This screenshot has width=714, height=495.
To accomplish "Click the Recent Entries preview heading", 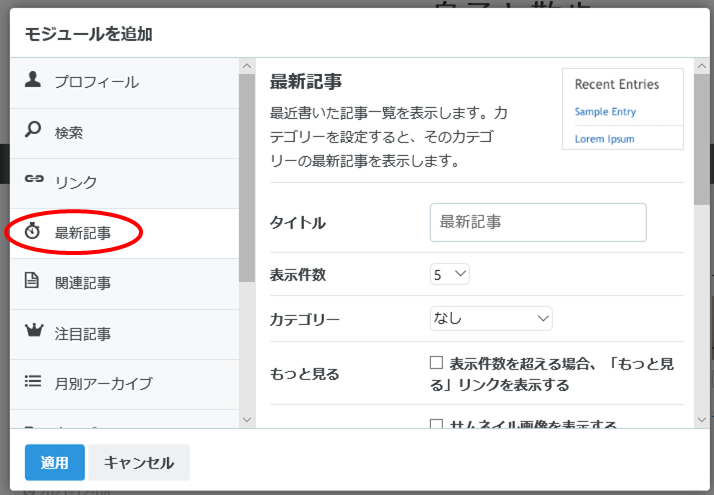I will [x=617, y=84].
